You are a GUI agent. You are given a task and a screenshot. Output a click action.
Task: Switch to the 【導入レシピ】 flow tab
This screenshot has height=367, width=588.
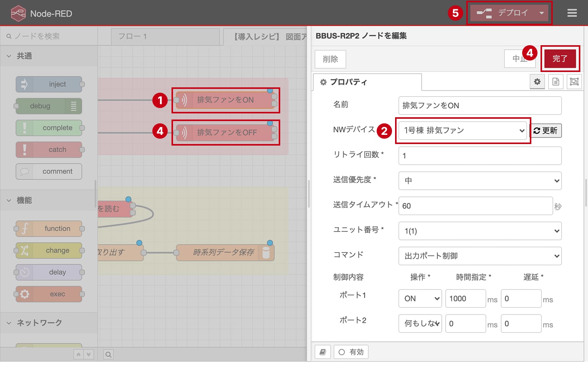pos(265,36)
